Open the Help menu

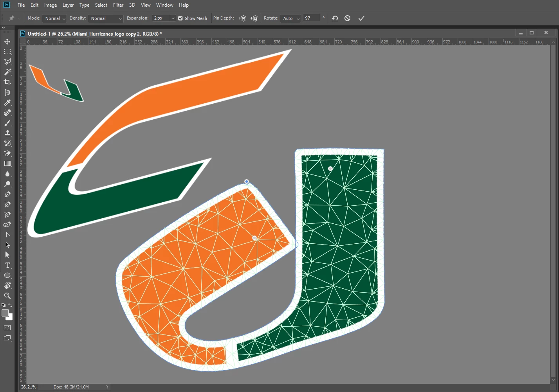184,5
